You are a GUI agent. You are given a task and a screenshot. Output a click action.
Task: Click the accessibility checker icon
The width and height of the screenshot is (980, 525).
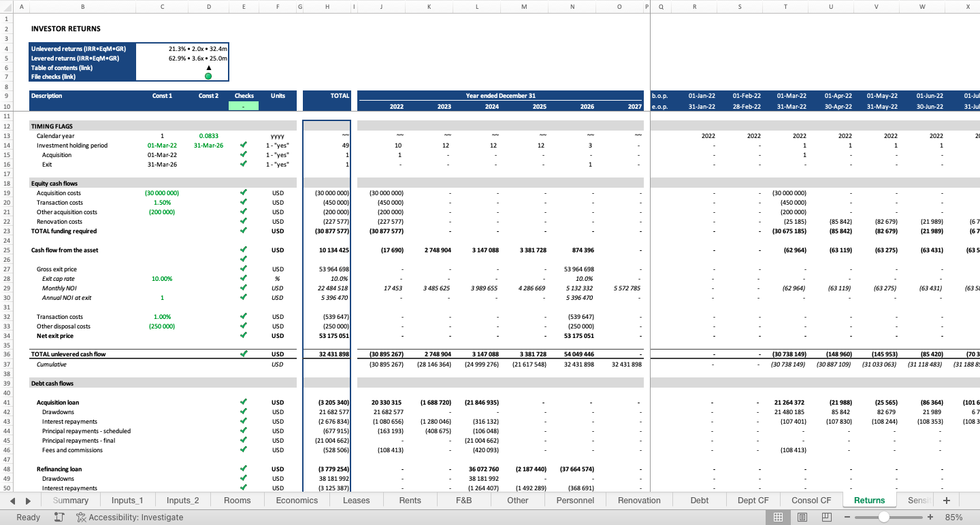[x=81, y=518]
